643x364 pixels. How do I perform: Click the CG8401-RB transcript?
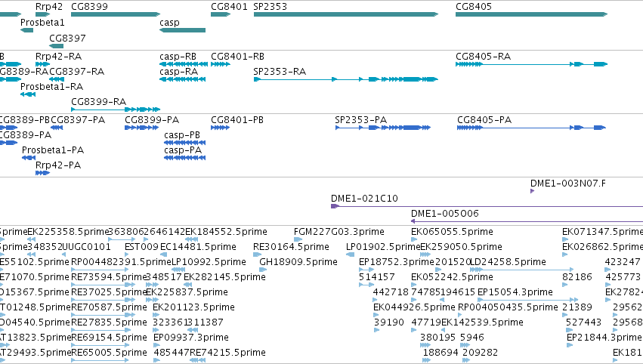click(x=237, y=57)
